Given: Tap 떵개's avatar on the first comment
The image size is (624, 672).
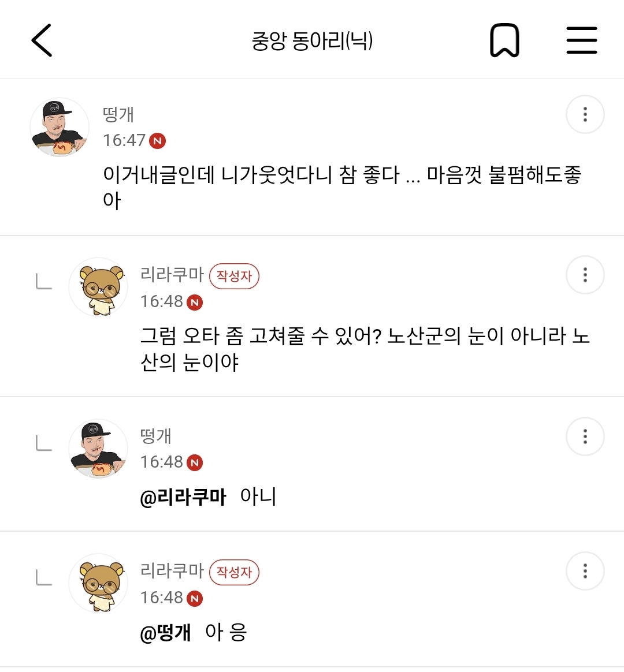Looking at the screenshot, I should point(60,128).
